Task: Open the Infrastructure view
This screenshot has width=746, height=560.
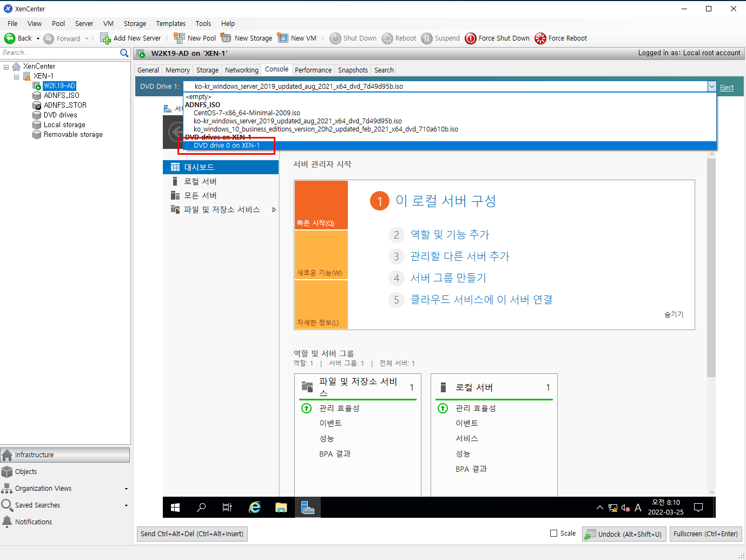Action: click(65, 454)
